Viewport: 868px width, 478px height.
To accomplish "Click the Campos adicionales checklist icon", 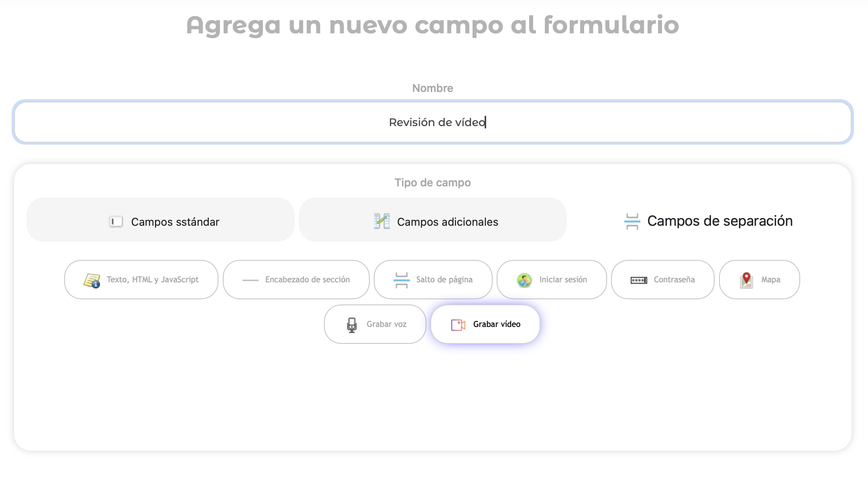I will tap(381, 221).
